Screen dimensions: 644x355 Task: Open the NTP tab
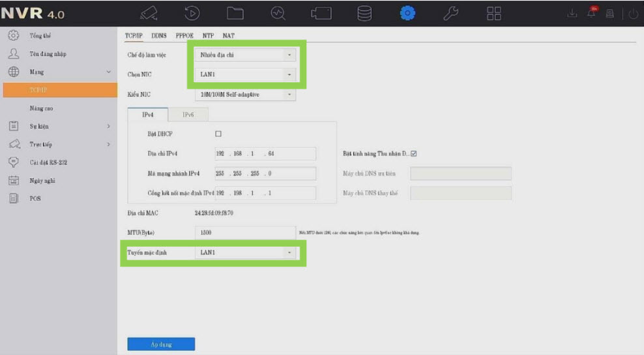(208, 35)
